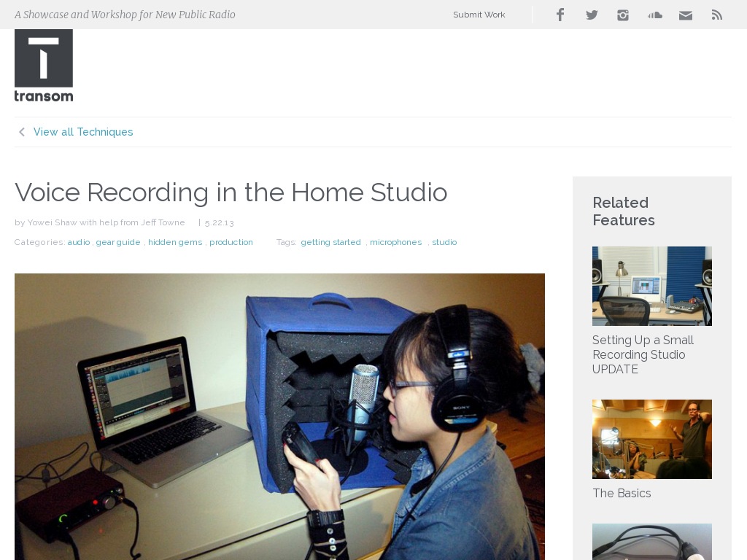Select the microphones tag

coord(396,242)
